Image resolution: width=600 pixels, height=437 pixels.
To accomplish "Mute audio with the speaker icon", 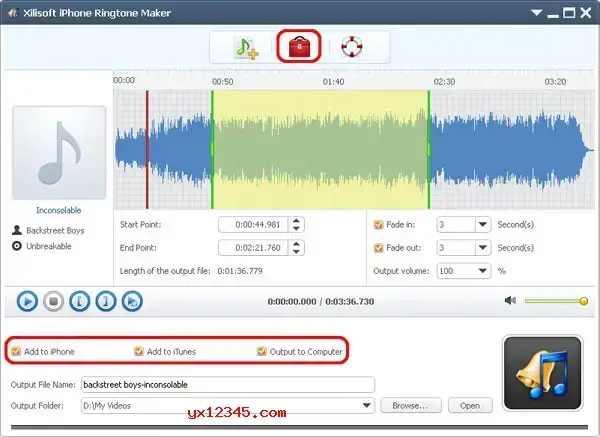I will tap(510, 301).
